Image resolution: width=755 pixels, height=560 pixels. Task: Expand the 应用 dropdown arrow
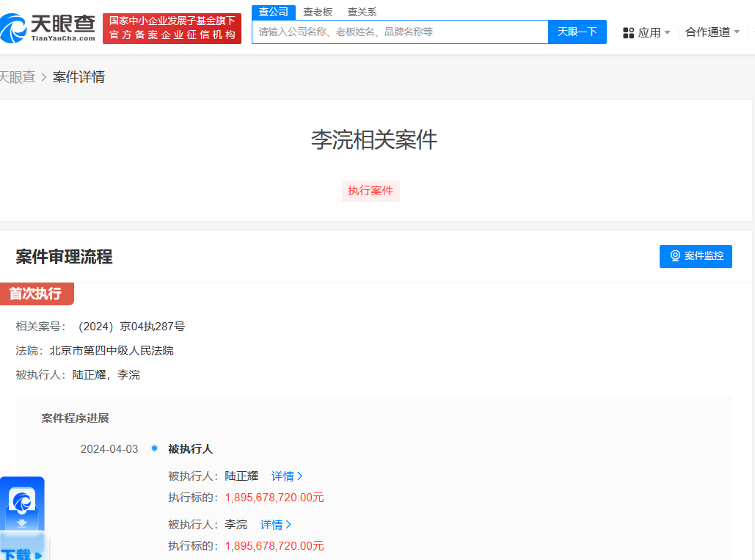point(666,32)
